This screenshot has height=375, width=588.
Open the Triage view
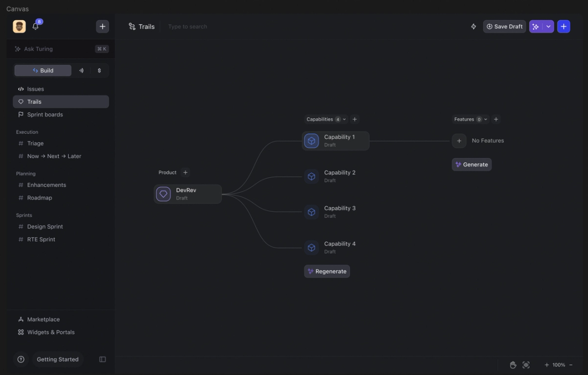pos(61,143)
